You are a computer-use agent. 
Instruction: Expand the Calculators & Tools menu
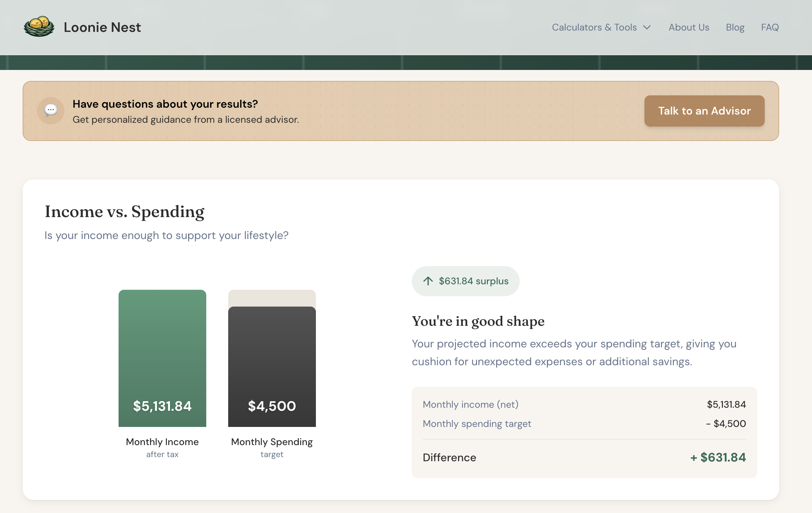pyautogui.click(x=601, y=27)
